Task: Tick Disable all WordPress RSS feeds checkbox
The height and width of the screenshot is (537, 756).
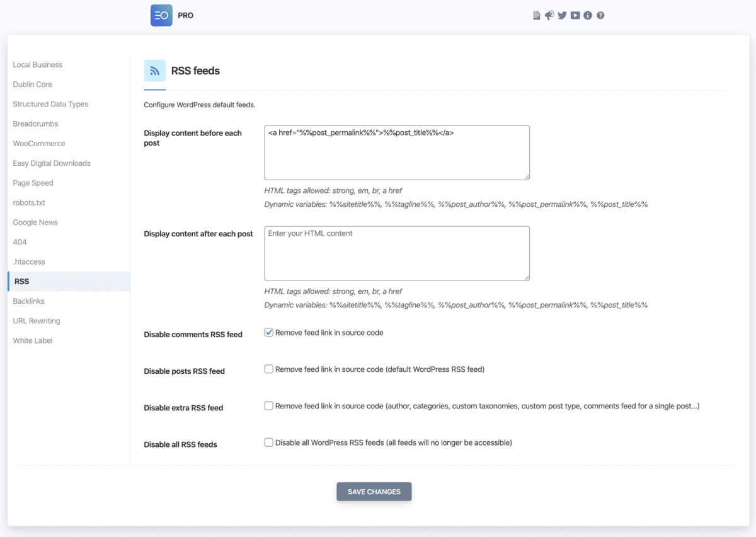Action: click(x=269, y=442)
